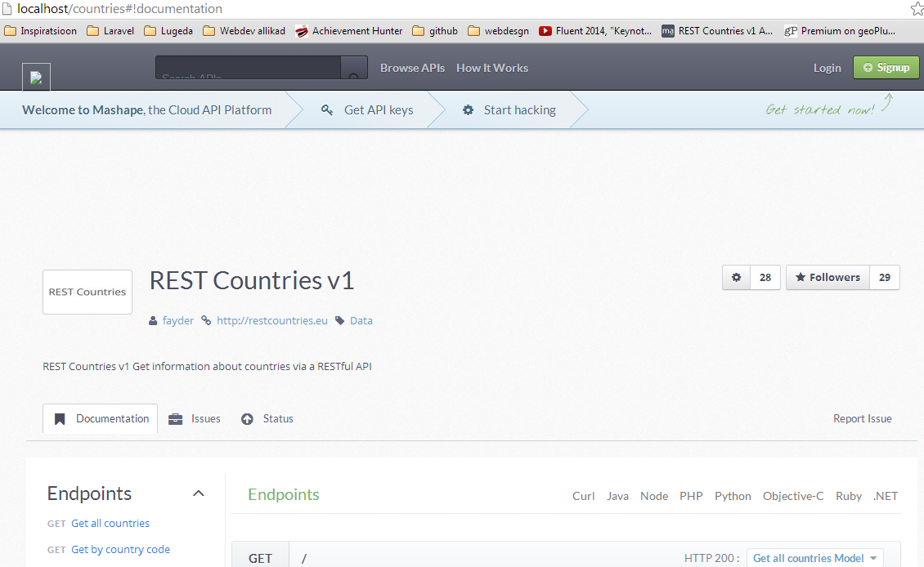
Task: Open the Achievement Hunter bookmark
Action: [x=349, y=30]
